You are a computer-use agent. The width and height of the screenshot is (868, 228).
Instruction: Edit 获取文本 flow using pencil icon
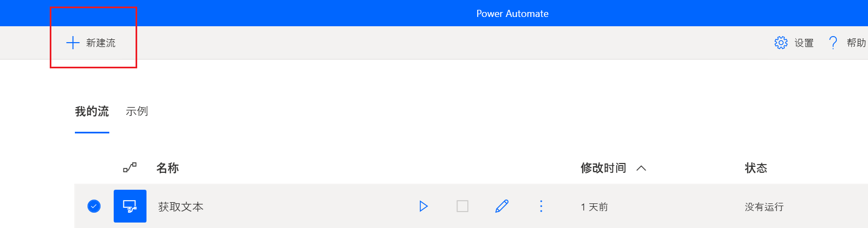(502, 206)
